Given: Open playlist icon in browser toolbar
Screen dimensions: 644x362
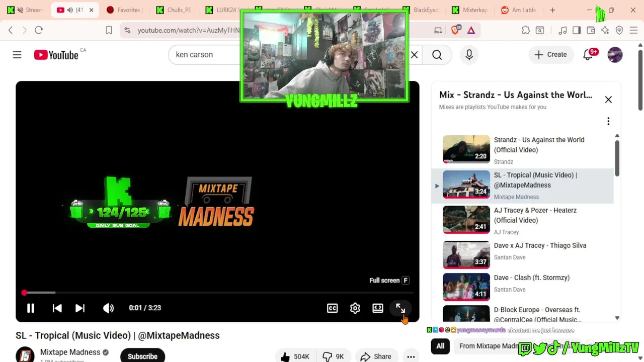Looking at the screenshot, I should click(x=562, y=30).
